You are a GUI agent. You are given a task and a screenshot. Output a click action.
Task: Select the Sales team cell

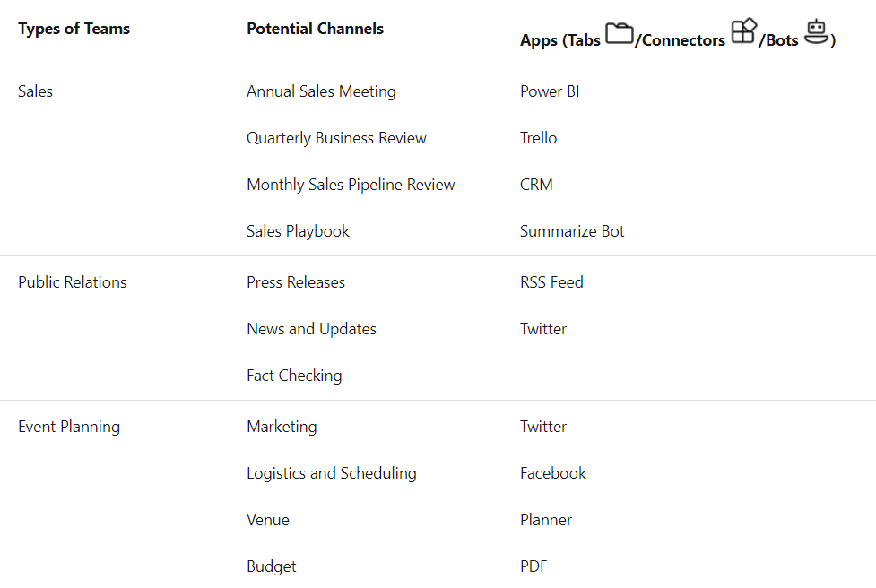[35, 91]
